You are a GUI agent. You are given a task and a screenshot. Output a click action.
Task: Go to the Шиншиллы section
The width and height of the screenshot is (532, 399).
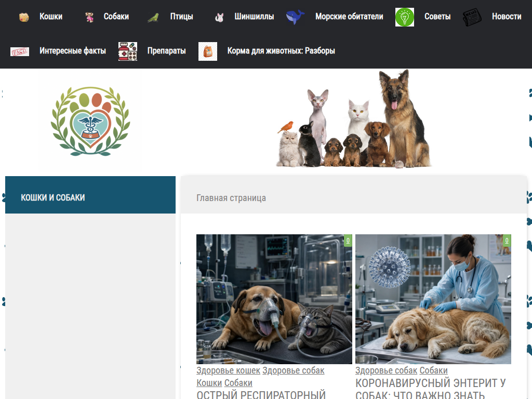254,16
